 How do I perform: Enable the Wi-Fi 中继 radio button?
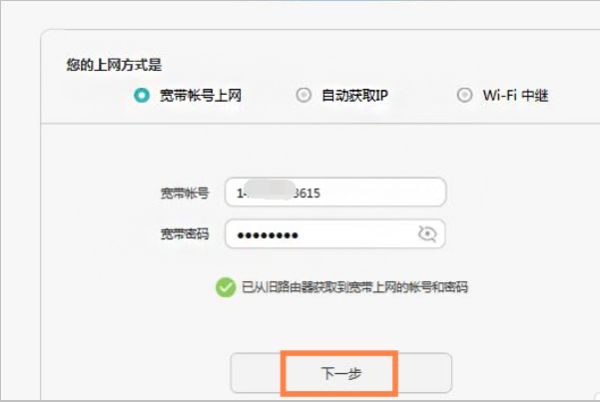(x=464, y=95)
